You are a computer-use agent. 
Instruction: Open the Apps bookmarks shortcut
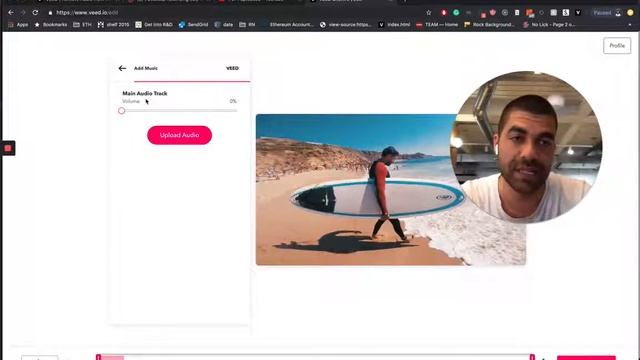pos(18,24)
